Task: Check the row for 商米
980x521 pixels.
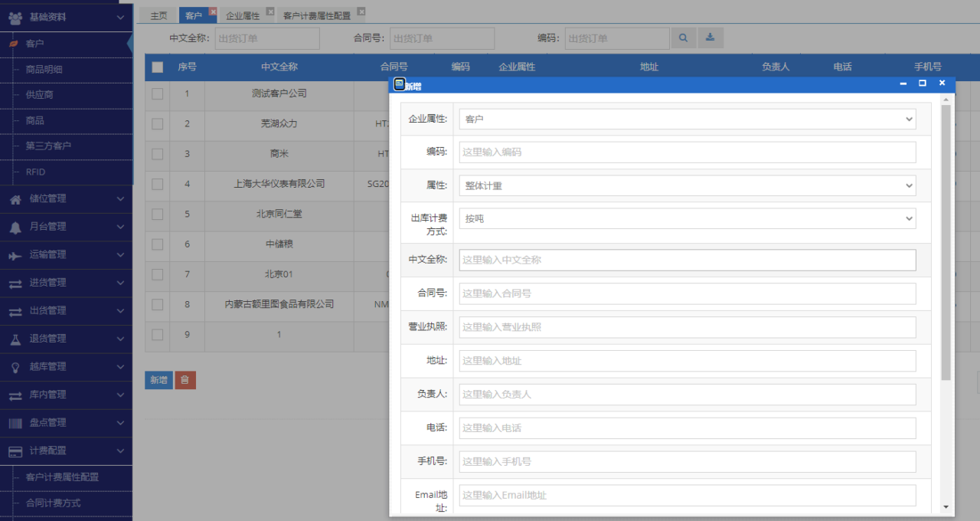Action: (158, 154)
